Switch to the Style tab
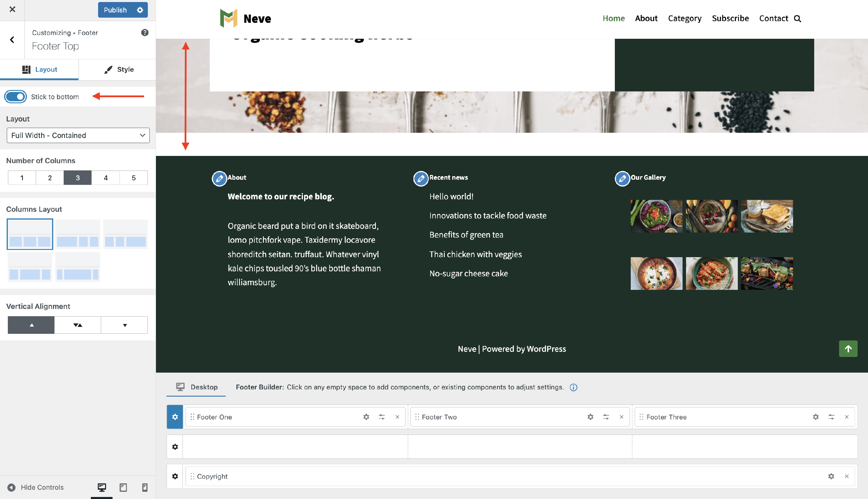868x499 pixels. pos(119,69)
